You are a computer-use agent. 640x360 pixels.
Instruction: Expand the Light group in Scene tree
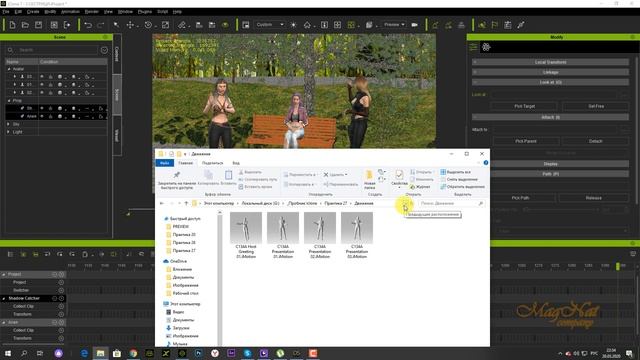pos(9,132)
